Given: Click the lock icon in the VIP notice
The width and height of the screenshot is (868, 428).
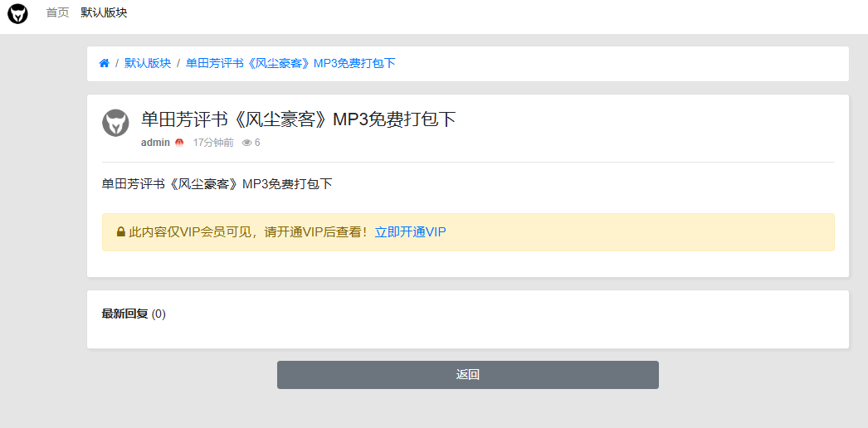Looking at the screenshot, I should 121,232.
